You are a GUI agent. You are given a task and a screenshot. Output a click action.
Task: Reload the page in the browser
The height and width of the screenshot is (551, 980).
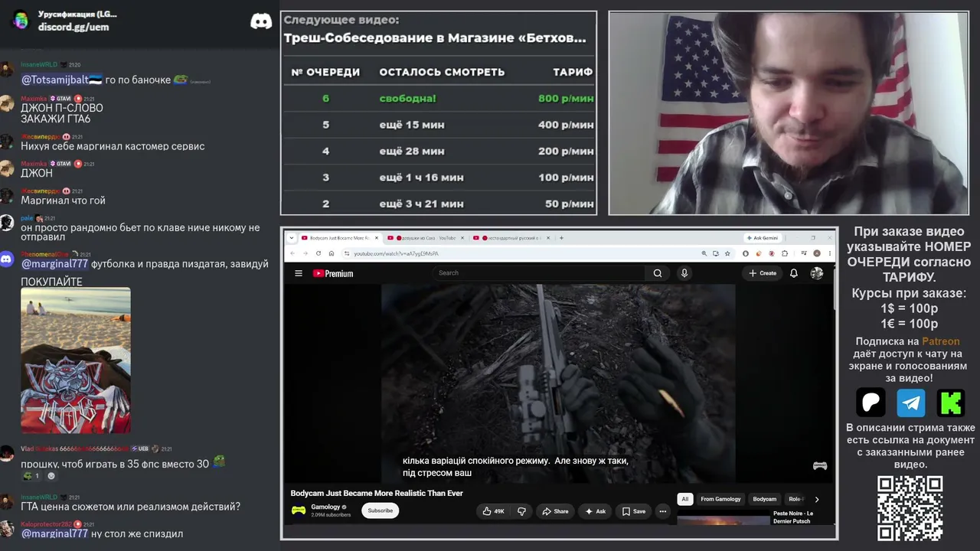pos(318,253)
